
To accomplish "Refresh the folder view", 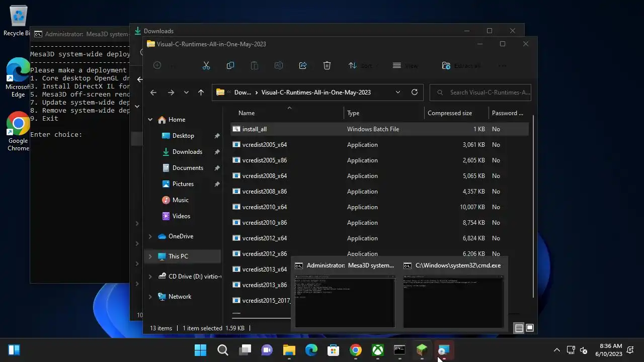I will 415,93.
